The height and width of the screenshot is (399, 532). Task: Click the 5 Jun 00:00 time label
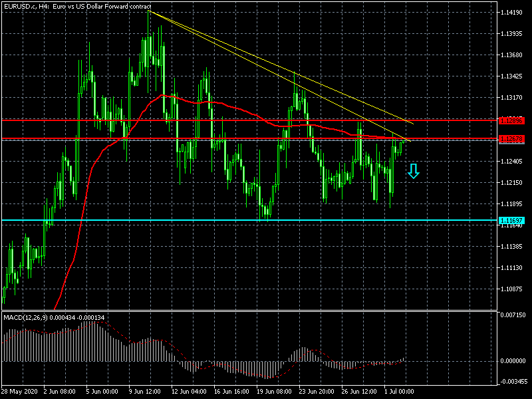tap(102, 392)
